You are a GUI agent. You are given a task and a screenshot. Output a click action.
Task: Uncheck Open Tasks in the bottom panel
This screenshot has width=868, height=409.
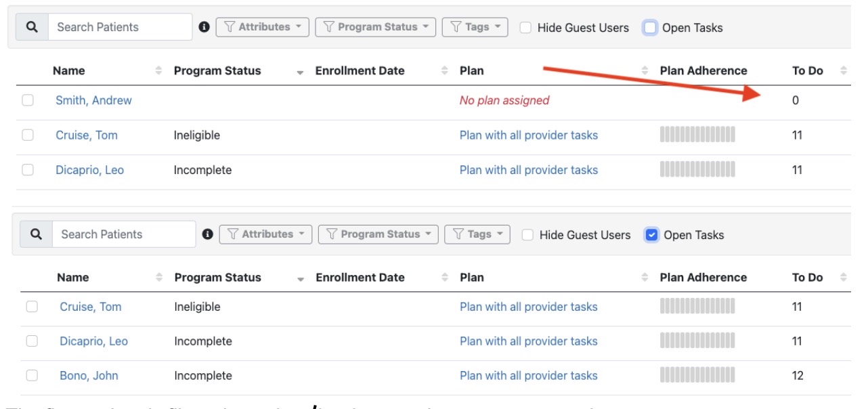coord(651,235)
